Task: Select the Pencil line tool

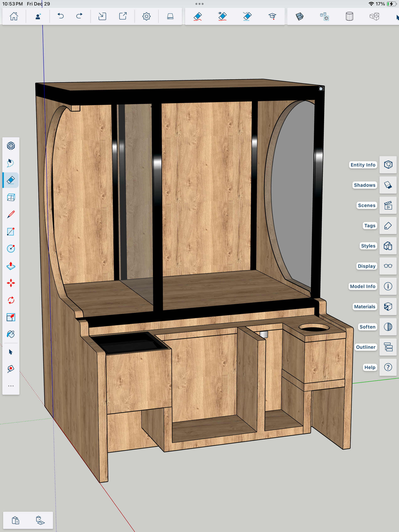Action: tap(11, 214)
